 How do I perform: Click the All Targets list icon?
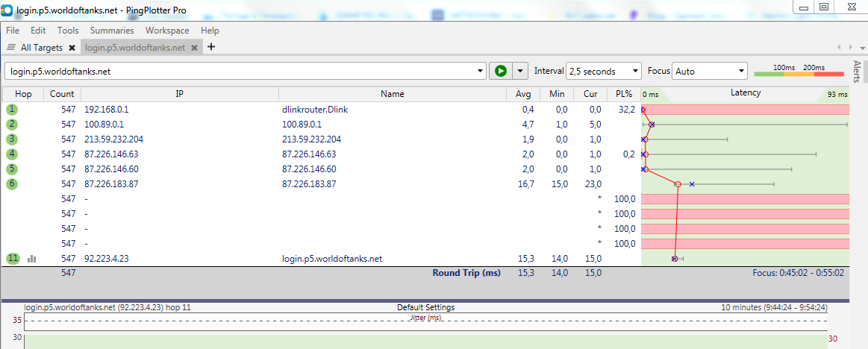[10, 48]
